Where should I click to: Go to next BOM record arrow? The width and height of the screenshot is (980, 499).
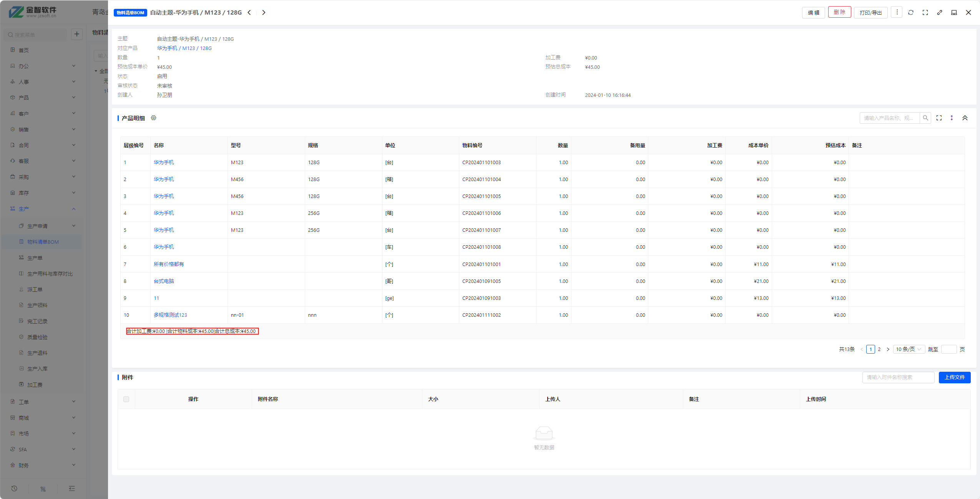coord(264,12)
